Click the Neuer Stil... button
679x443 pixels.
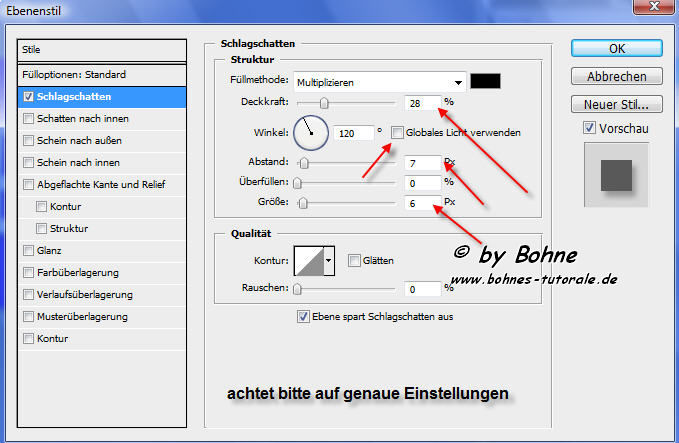pyautogui.click(x=617, y=104)
